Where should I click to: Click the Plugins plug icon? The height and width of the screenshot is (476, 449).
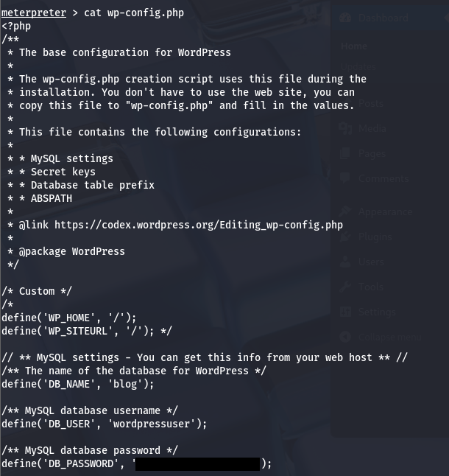pos(346,237)
